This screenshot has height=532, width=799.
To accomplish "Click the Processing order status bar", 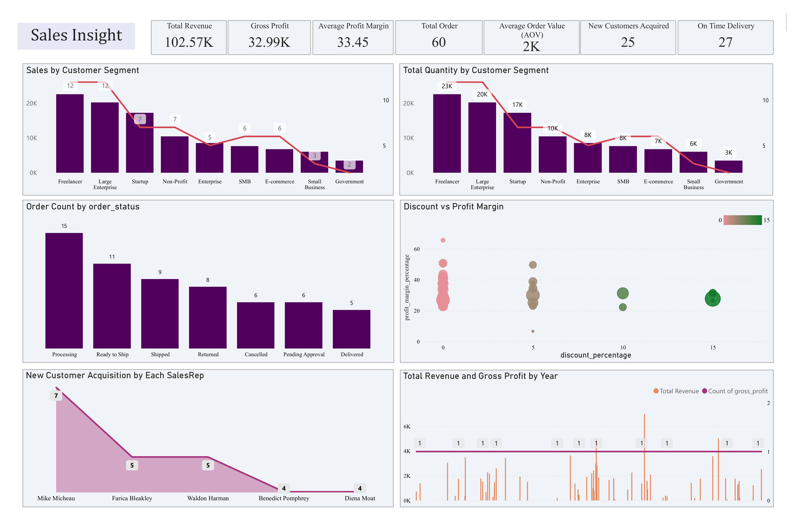I will point(64,290).
